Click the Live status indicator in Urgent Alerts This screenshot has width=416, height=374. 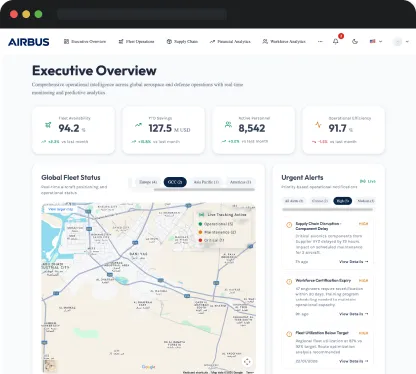pyautogui.click(x=368, y=181)
